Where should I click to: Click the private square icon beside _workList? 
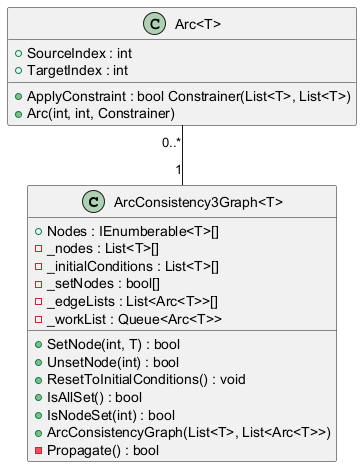[39, 319]
